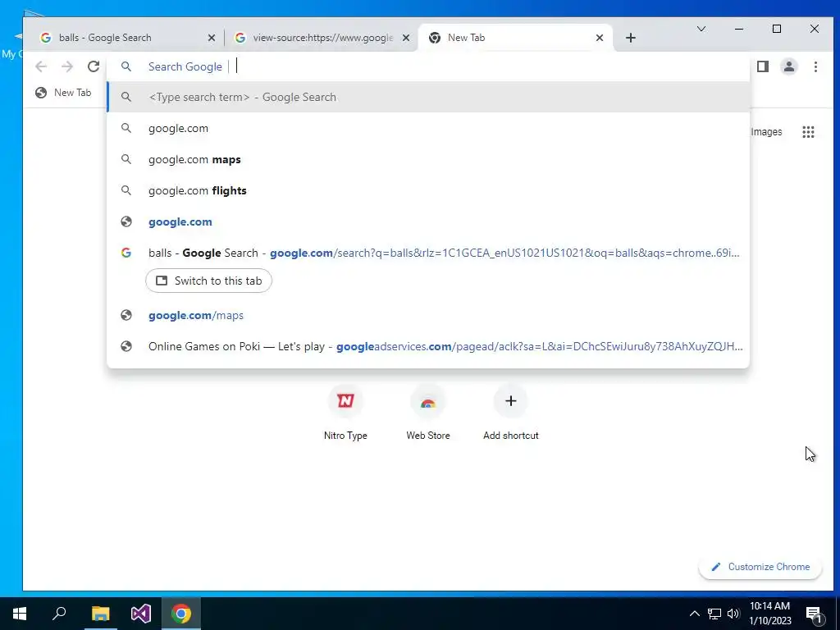Open the notification center icon
840x630 pixels.
tap(814, 614)
